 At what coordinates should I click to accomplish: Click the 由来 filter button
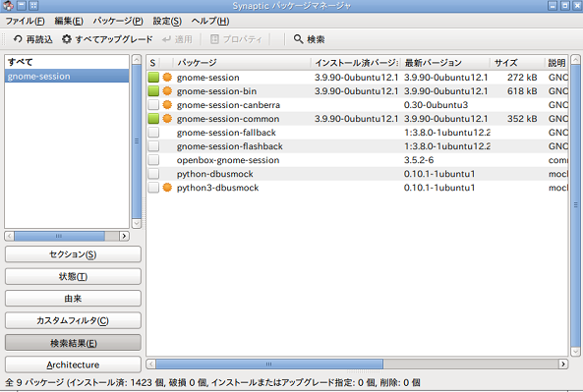(x=73, y=299)
